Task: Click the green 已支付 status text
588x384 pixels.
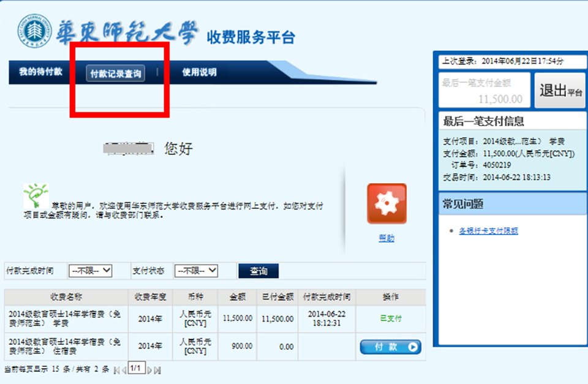Action: (x=391, y=318)
